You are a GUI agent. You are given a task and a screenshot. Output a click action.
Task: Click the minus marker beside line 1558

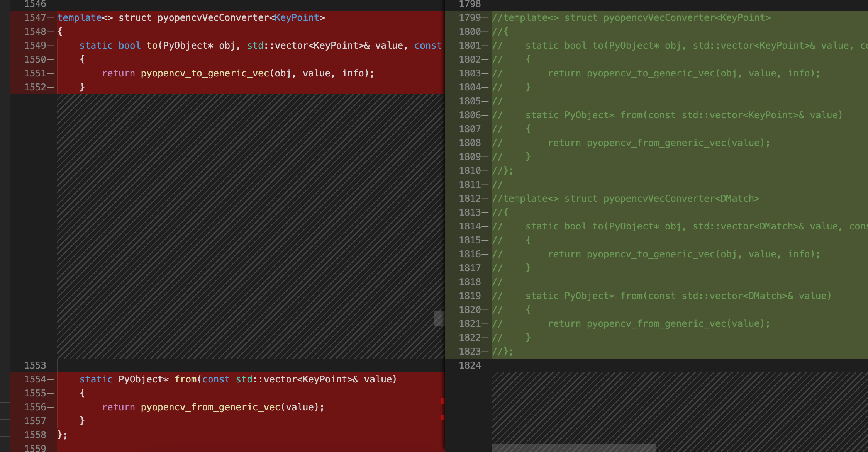click(51, 434)
